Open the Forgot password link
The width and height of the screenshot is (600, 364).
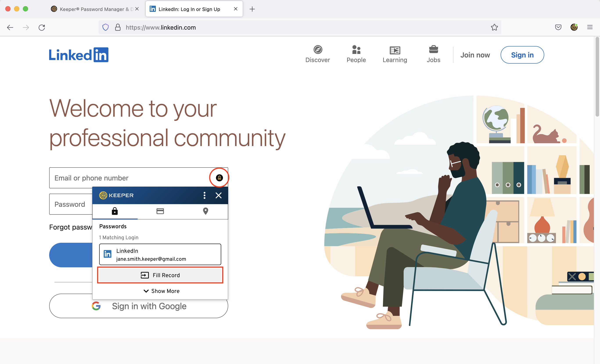click(x=71, y=227)
